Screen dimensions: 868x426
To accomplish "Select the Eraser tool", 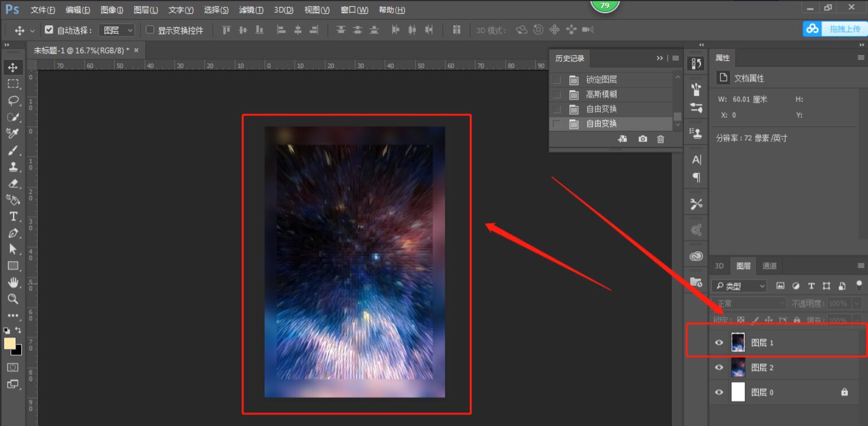I will click(13, 184).
